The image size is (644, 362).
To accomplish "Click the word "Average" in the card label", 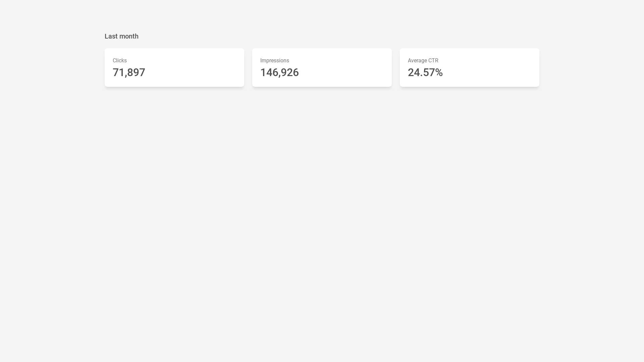I will [417, 61].
